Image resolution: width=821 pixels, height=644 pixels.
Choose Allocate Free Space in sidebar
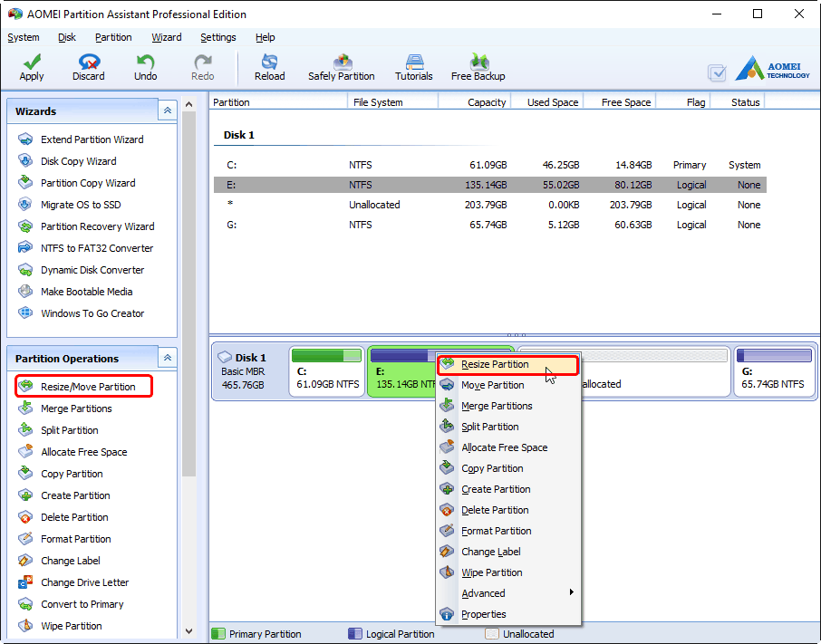pyautogui.click(x=72, y=452)
